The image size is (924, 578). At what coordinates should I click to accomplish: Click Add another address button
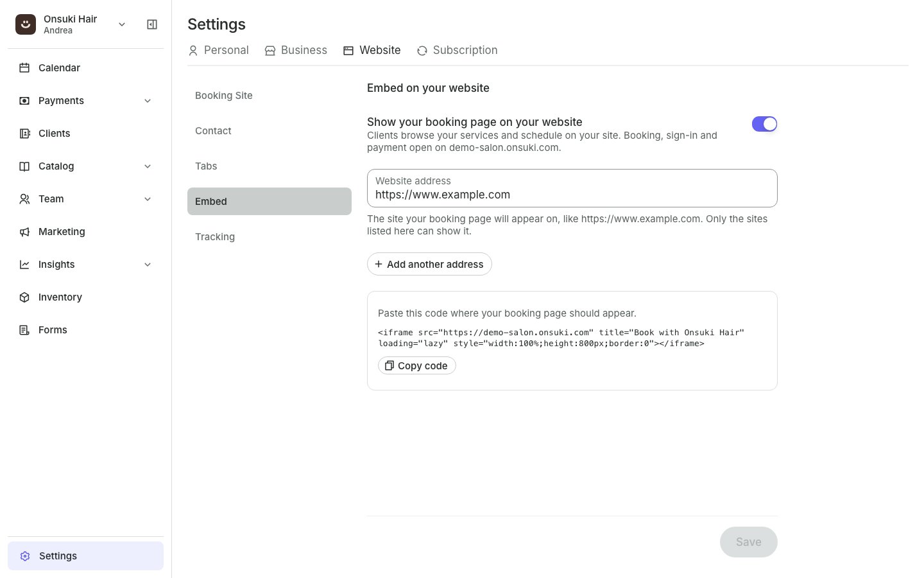click(x=429, y=264)
